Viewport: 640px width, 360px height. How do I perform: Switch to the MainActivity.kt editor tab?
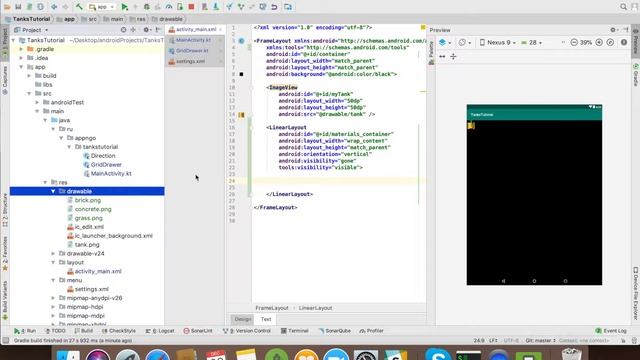point(195,40)
